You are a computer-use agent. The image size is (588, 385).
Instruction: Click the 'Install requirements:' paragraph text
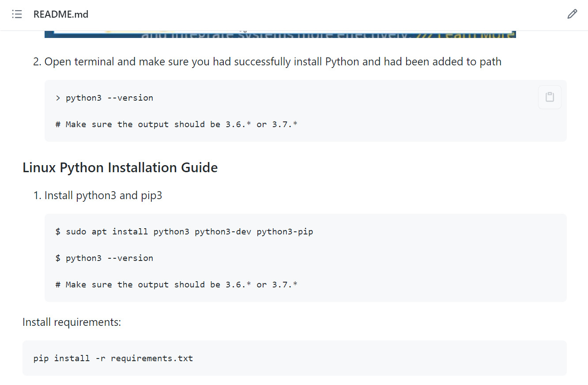click(x=72, y=322)
